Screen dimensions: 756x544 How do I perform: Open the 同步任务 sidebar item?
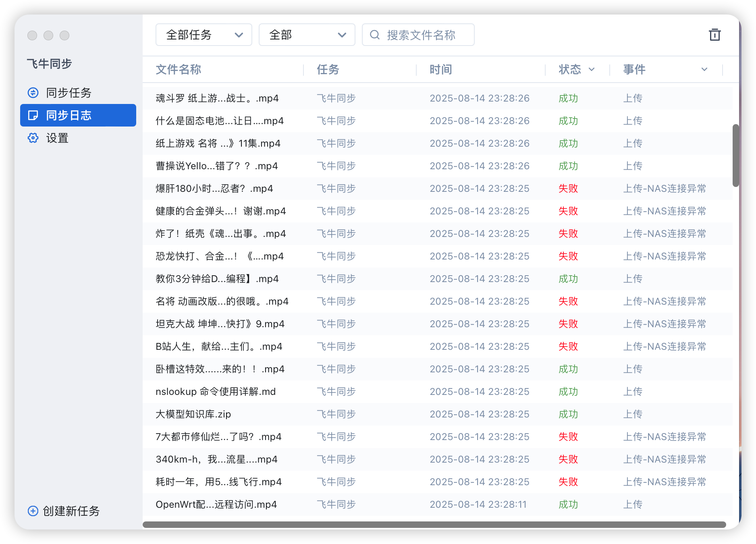[x=78, y=93]
